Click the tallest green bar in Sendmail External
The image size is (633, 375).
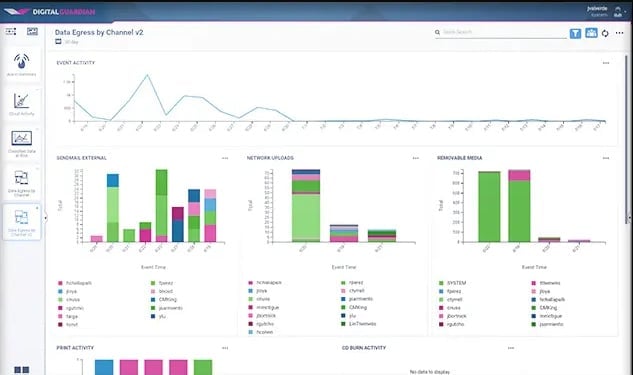pyautogui.click(x=161, y=206)
